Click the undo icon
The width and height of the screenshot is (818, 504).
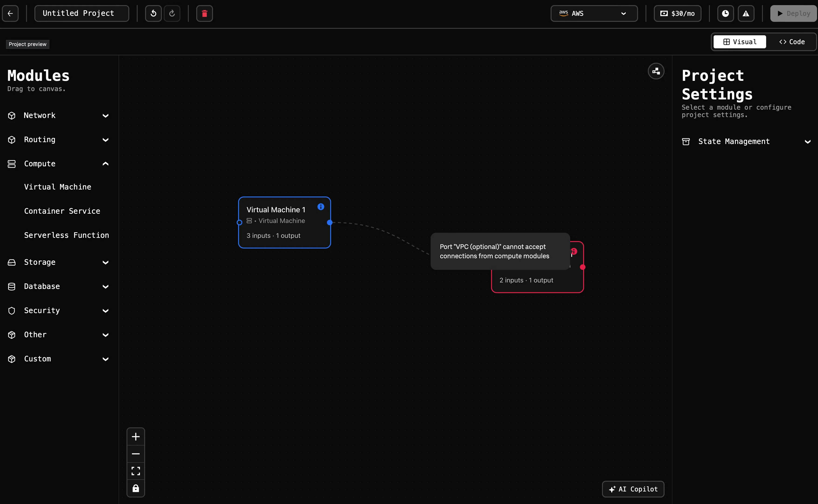[153, 14]
